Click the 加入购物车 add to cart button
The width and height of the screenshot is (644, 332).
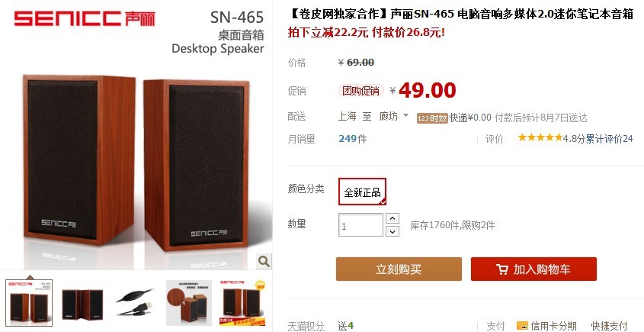[x=533, y=269]
